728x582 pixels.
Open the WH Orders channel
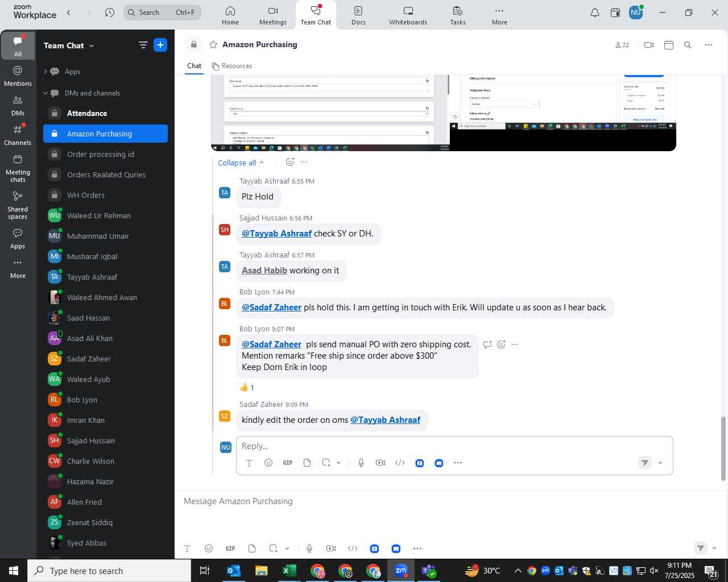105,195
